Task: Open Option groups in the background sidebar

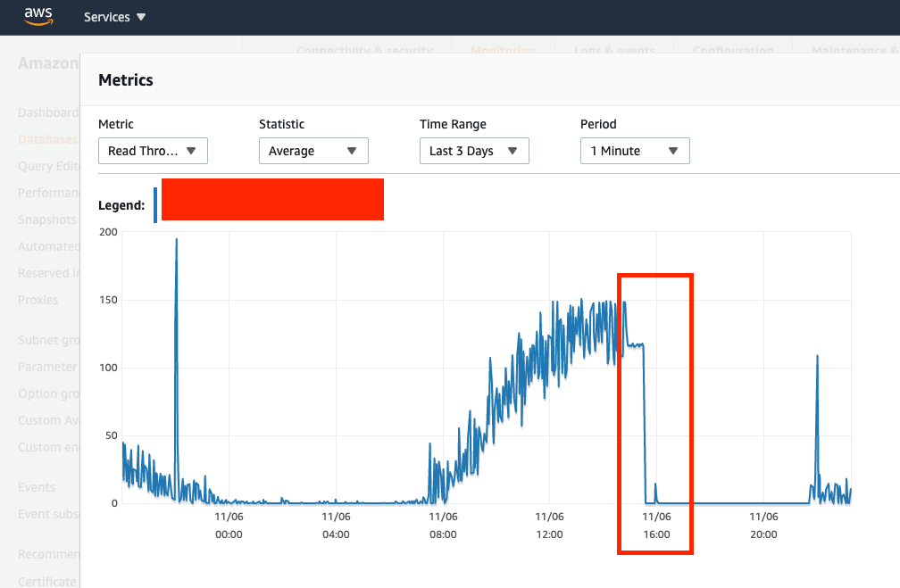Action: click(x=48, y=394)
